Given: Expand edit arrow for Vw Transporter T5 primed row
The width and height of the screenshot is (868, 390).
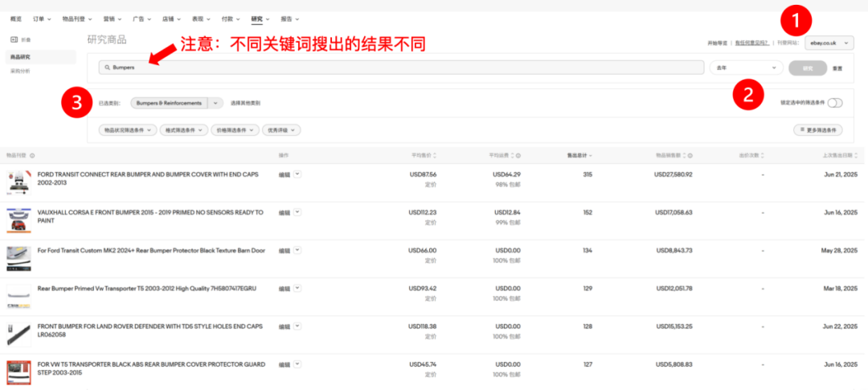Looking at the screenshot, I should 297,288.
